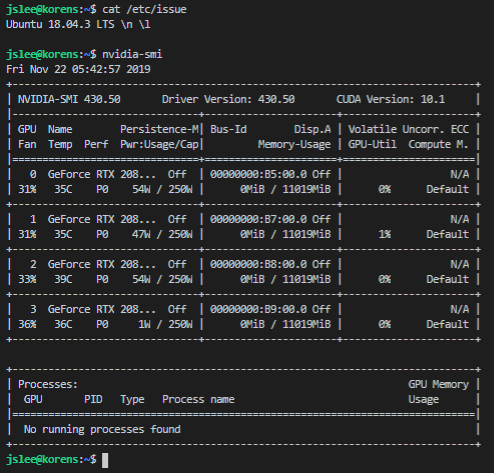This screenshot has width=494, height=473.
Task: Click power value '47W / 250W'
Action: [162, 234]
